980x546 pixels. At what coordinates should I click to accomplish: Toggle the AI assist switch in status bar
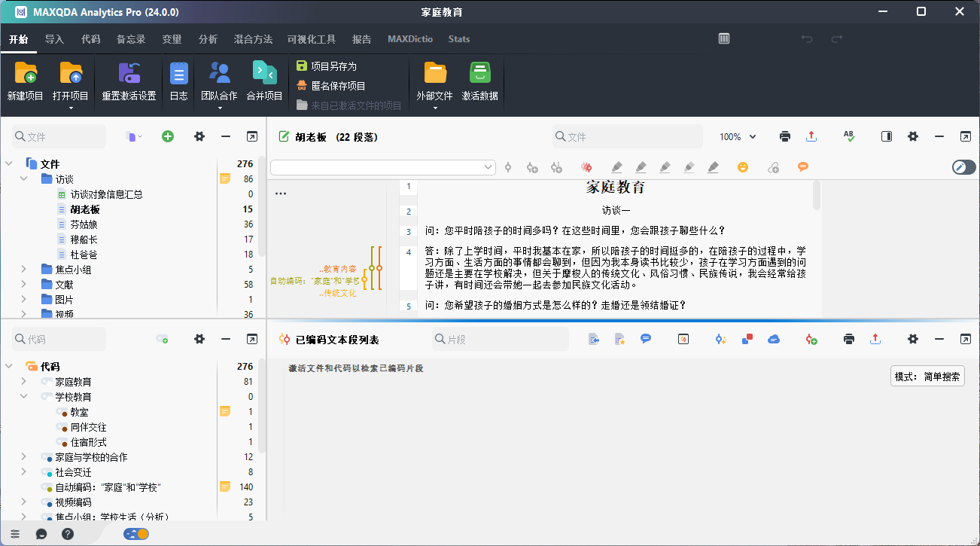136,534
